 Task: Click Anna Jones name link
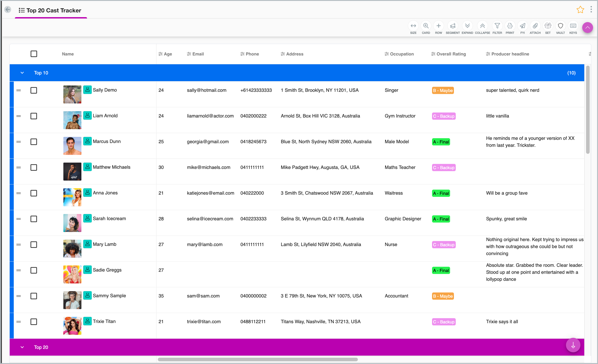[x=105, y=193]
